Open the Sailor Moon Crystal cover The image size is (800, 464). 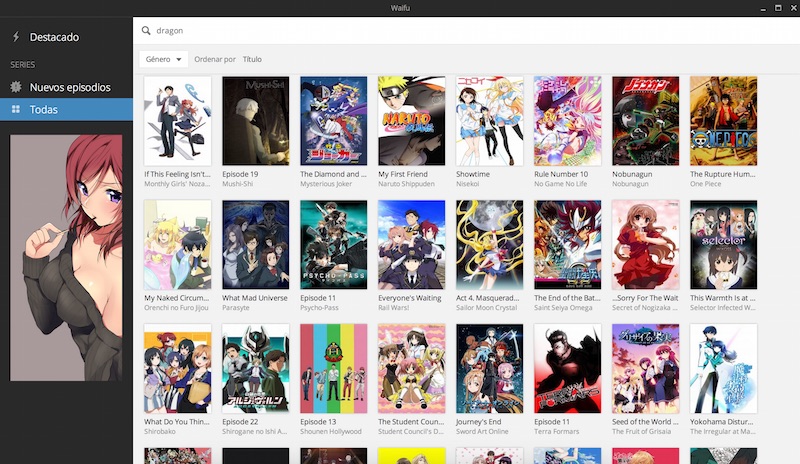coord(489,245)
